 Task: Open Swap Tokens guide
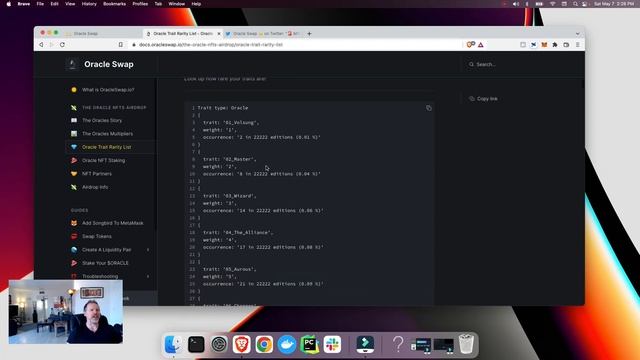pyautogui.click(x=97, y=236)
